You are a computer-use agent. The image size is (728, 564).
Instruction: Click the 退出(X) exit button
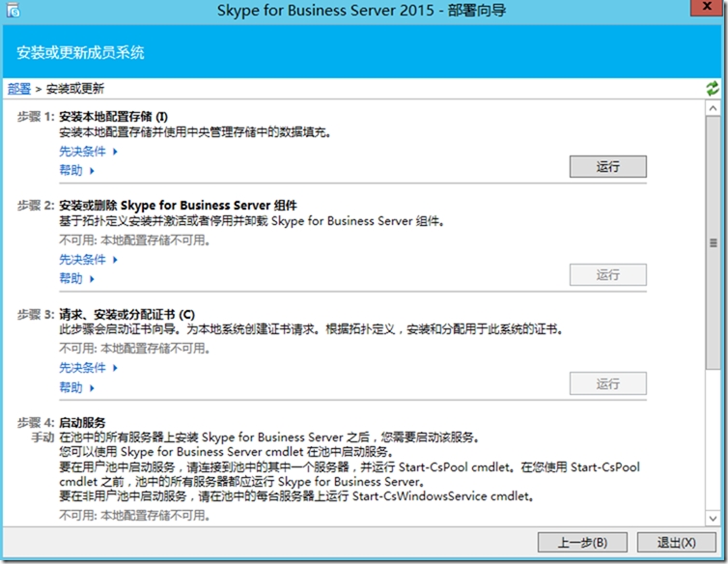pos(677,542)
